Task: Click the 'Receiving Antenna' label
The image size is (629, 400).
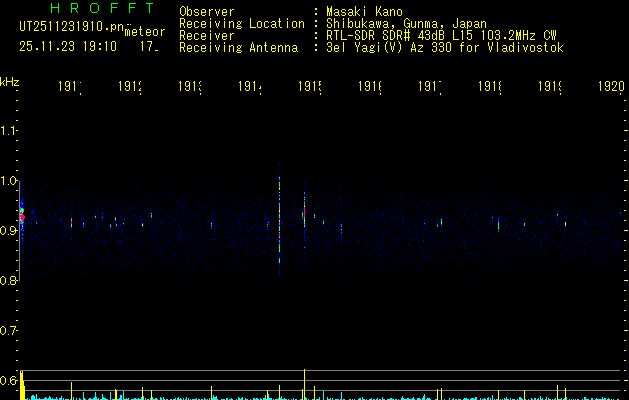Action: coord(239,48)
